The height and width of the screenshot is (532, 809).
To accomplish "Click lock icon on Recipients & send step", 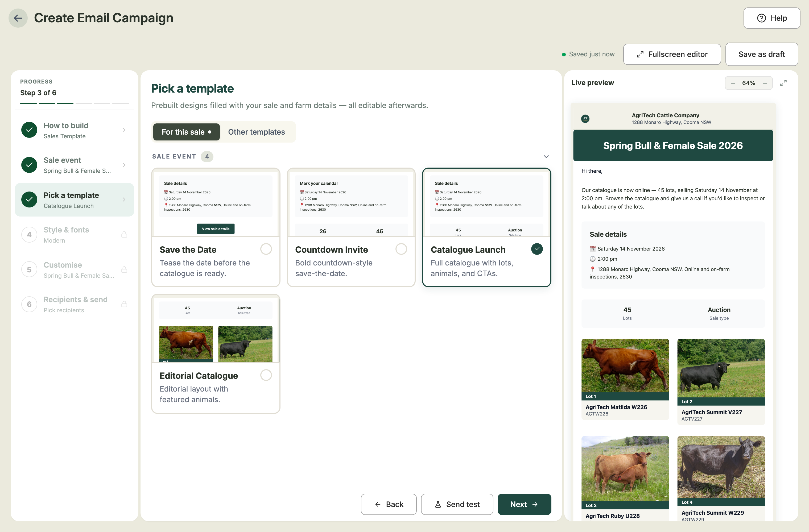I will point(124,304).
